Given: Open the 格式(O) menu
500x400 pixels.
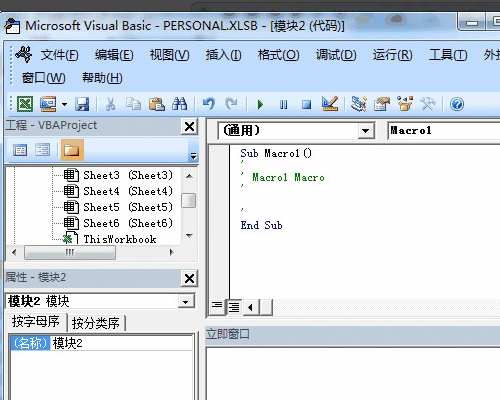Looking at the screenshot, I should (x=278, y=55).
